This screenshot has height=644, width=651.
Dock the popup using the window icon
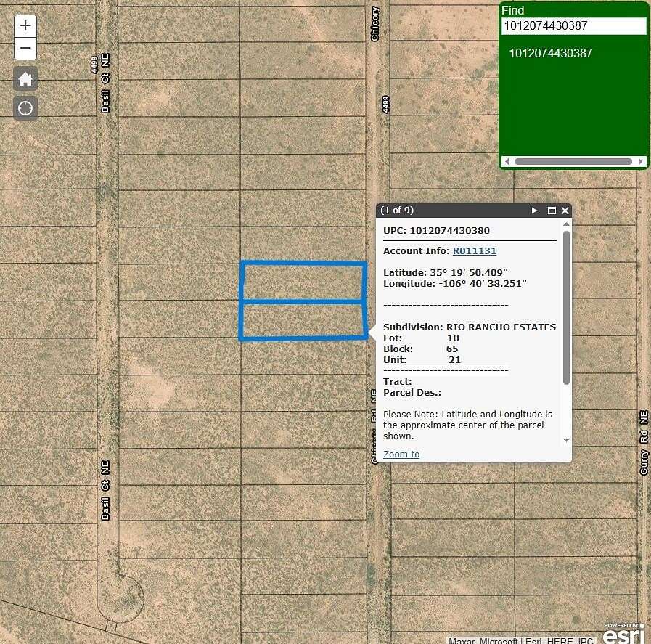pyautogui.click(x=551, y=210)
